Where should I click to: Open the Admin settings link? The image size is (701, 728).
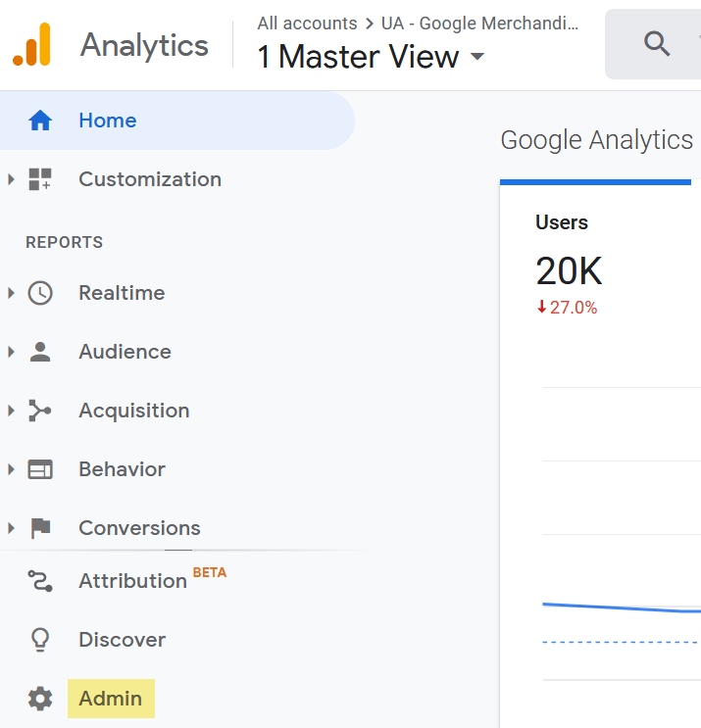click(111, 699)
